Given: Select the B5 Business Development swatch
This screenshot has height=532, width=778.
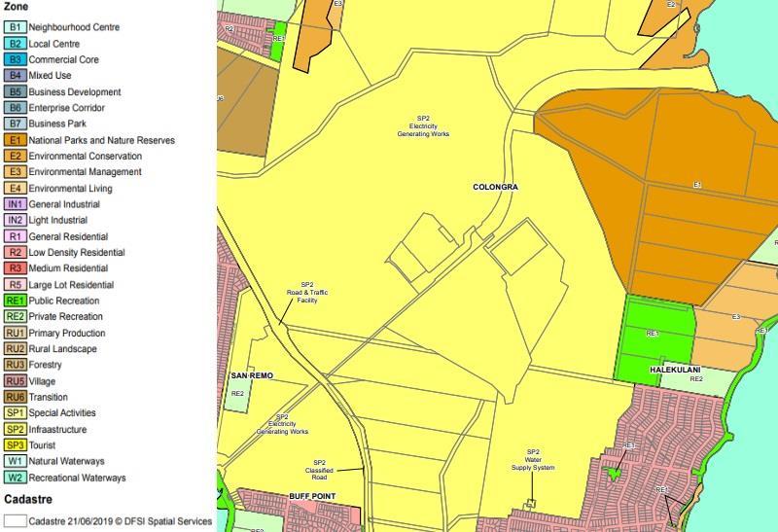Looking at the screenshot, I should (x=15, y=91).
